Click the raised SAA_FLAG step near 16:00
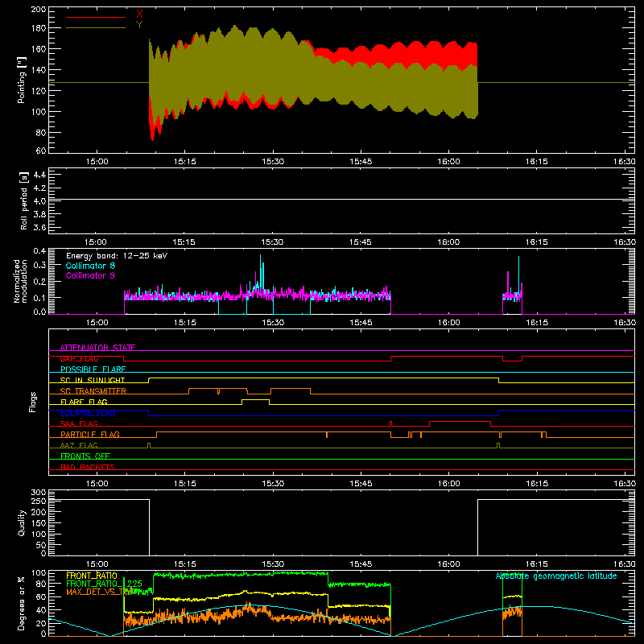 click(460, 421)
